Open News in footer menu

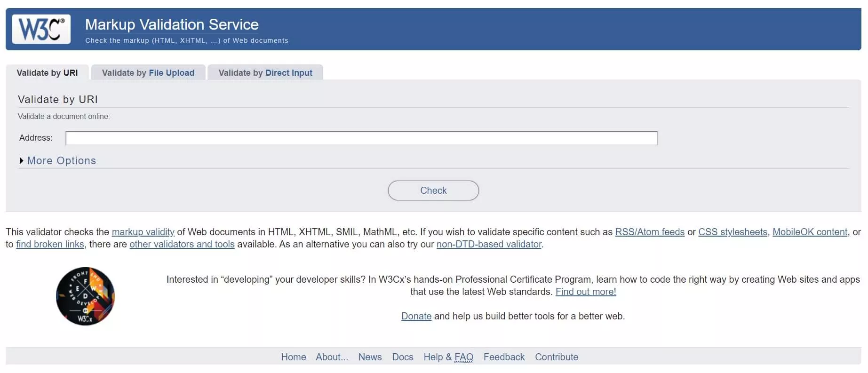(370, 357)
